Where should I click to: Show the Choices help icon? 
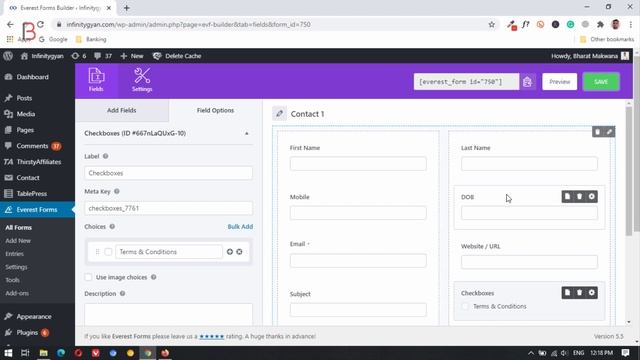click(112, 227)
